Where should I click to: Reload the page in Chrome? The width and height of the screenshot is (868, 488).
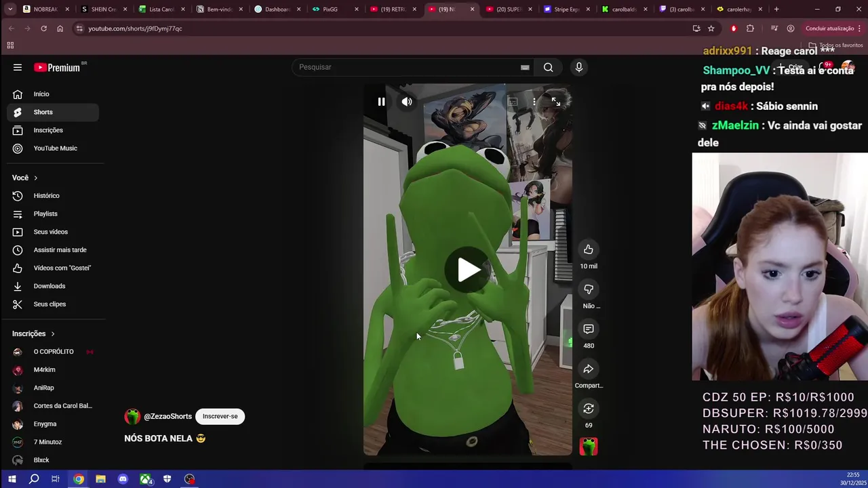pyautogui.click(x=43, y=28)
